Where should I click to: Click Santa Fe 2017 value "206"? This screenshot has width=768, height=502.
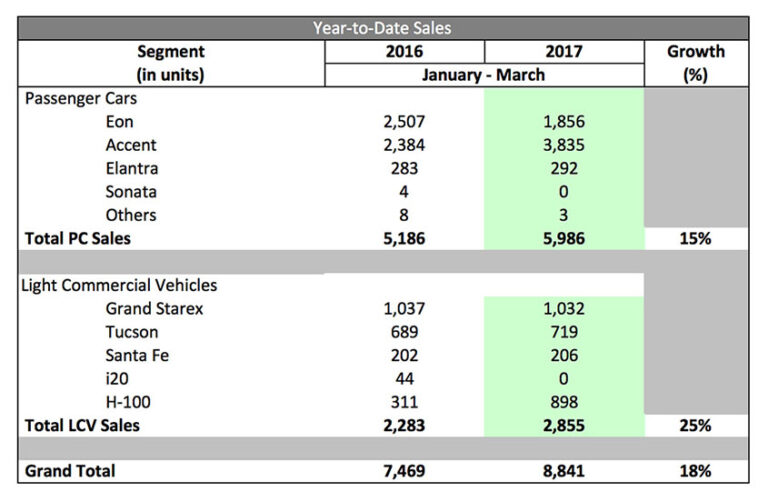click(x=564, y=355)
